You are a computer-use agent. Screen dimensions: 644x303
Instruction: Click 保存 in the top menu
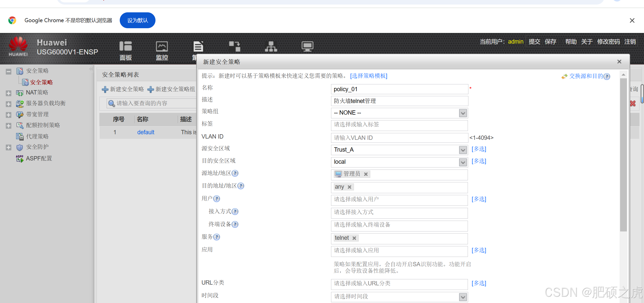(x=550, y=42)
